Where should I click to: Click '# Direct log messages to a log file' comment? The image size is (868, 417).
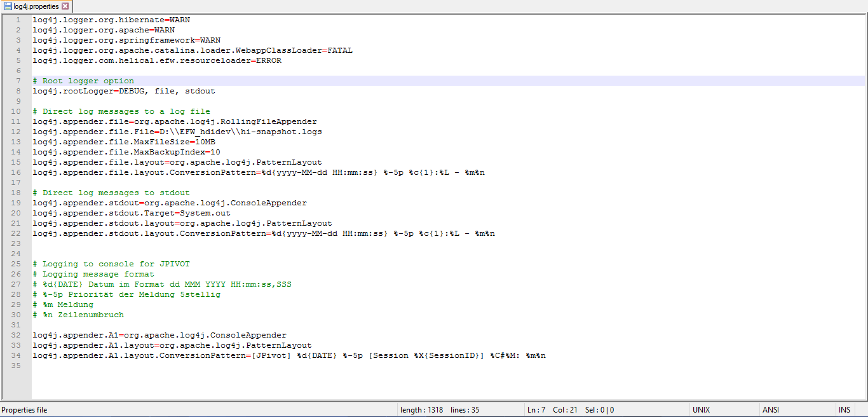coord(121,111)
